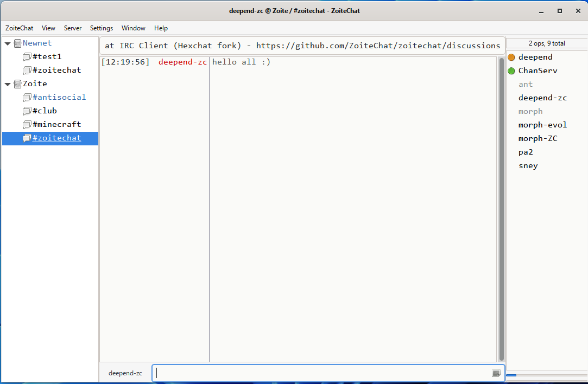Click the #minecraft channel icon
This screenshot has height=384, width=588.
click(27, 124)
